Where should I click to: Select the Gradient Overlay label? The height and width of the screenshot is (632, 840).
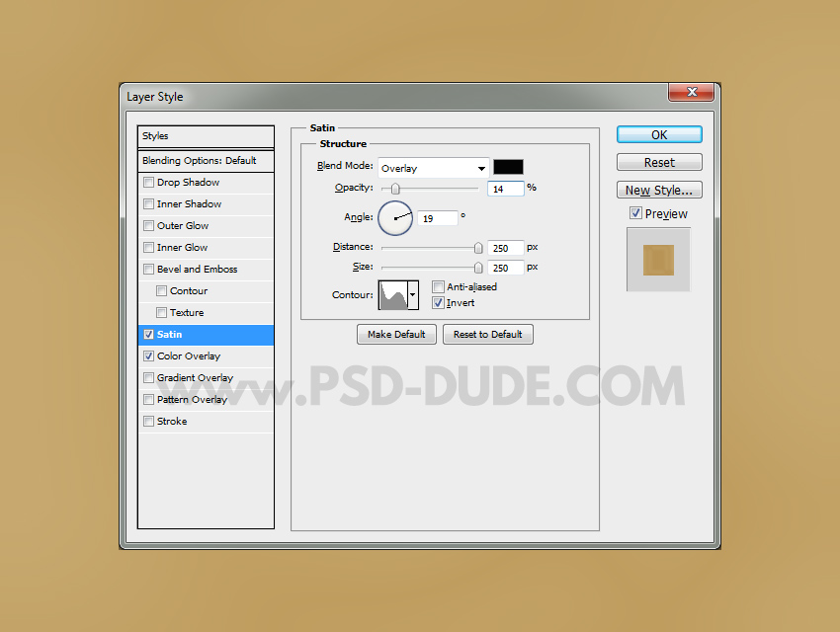point(195,378)
